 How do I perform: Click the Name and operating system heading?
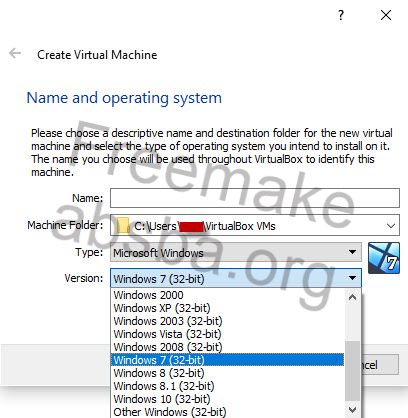124,98
